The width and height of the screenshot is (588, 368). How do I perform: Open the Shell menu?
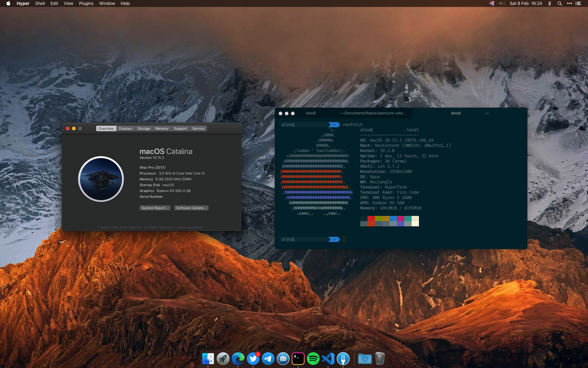point(40,3)
